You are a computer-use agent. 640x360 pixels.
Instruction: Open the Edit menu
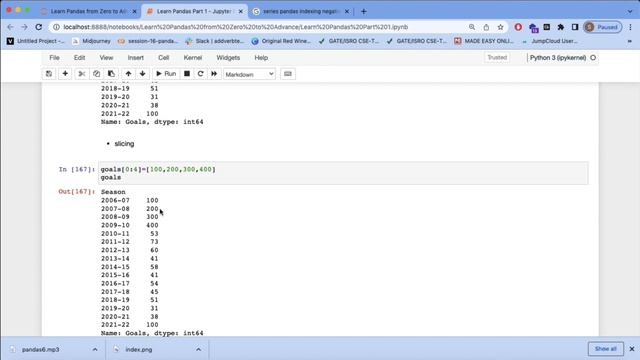[79, 58]
